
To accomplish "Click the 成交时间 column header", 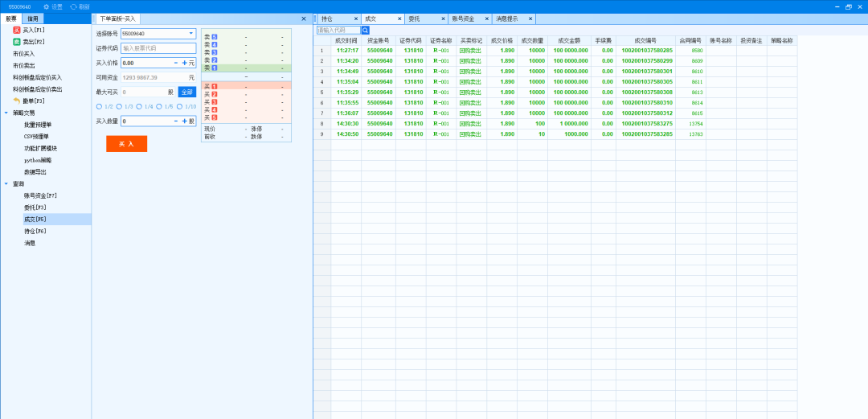I will [x=346, y=40].
